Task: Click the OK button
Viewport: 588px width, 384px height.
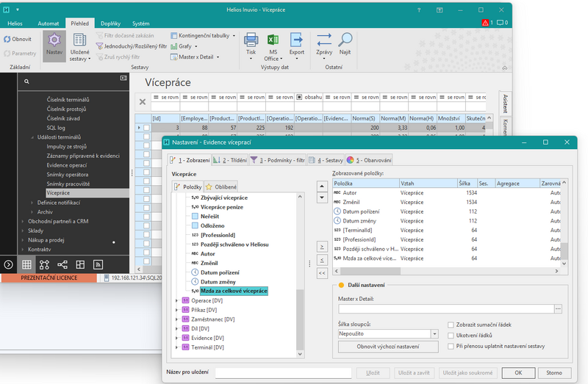Action: coord(518,373)
